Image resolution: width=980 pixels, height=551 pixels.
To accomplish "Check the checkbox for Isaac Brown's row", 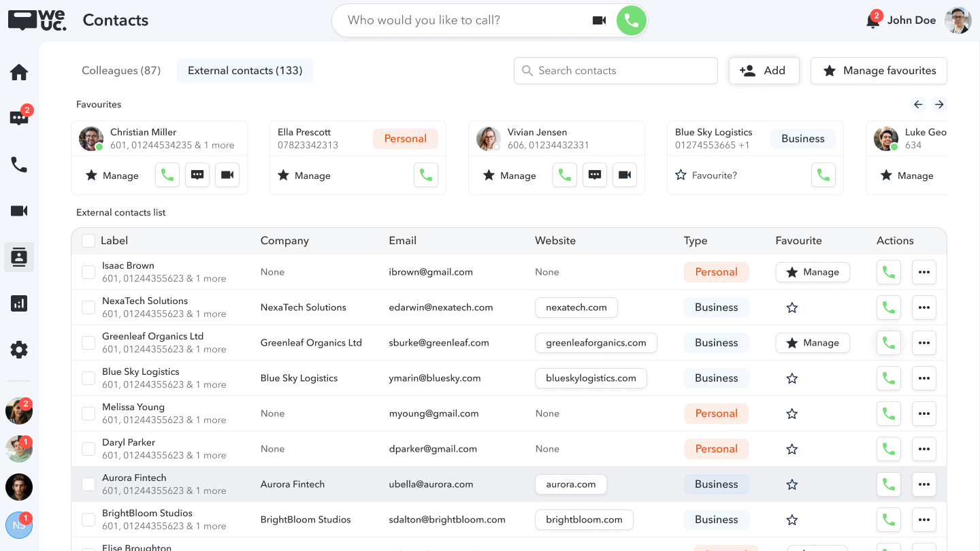I will click(x=88, y=271).
